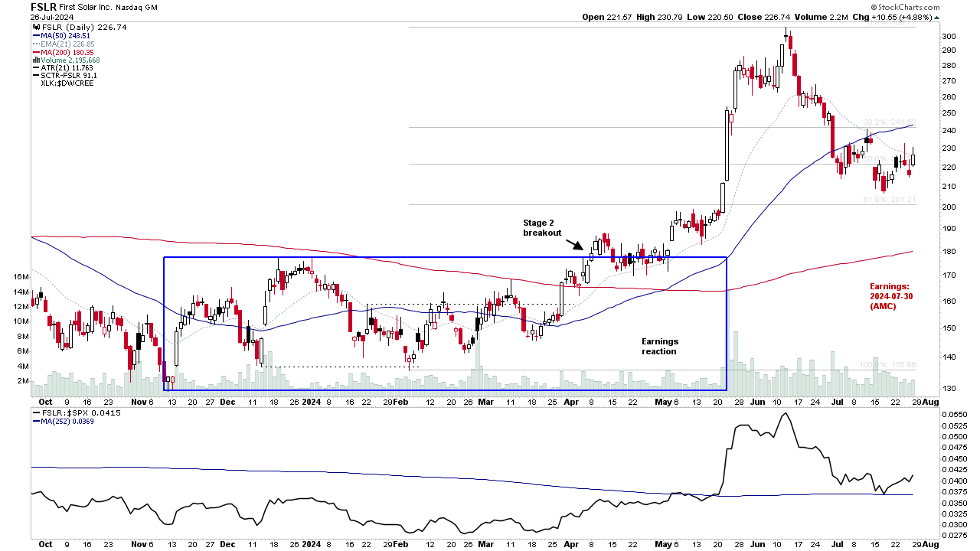Click the 180 price axis label
Screen dimensions: 980x551
(x=949, y=252)
